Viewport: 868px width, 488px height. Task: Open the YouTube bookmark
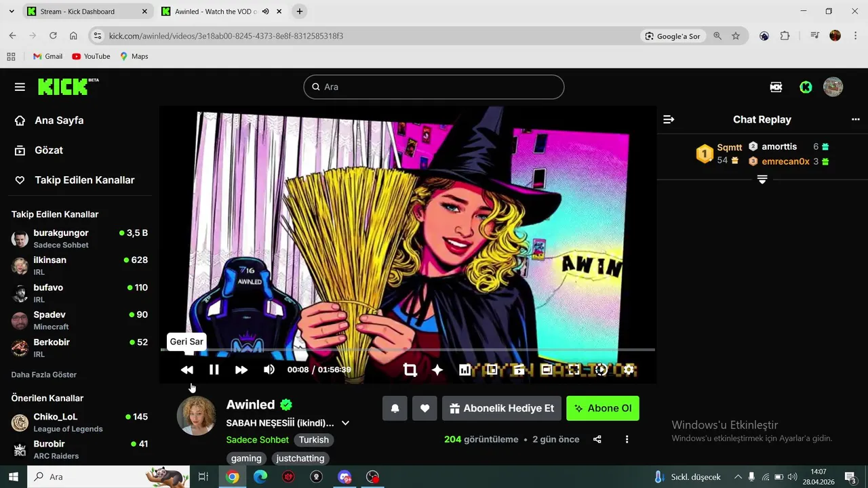click(91, 56)
